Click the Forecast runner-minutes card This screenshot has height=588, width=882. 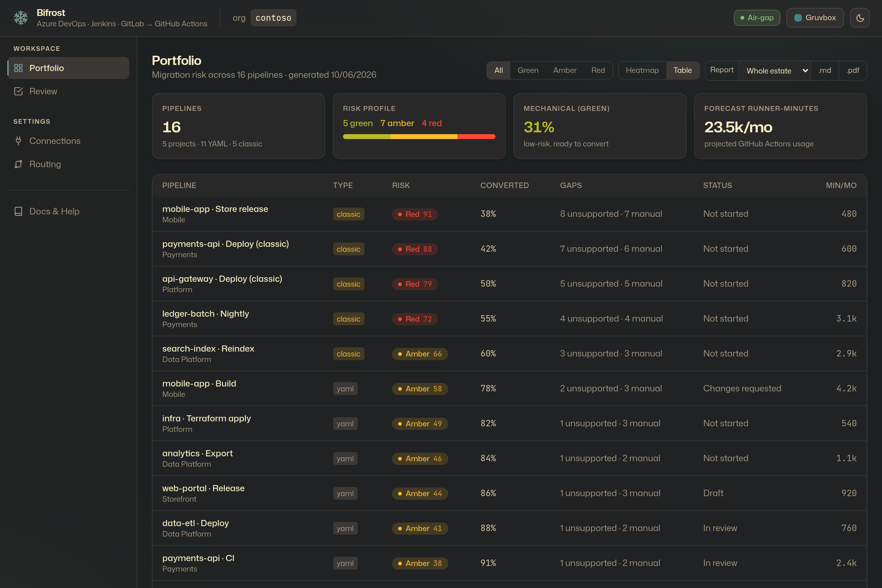780,126
